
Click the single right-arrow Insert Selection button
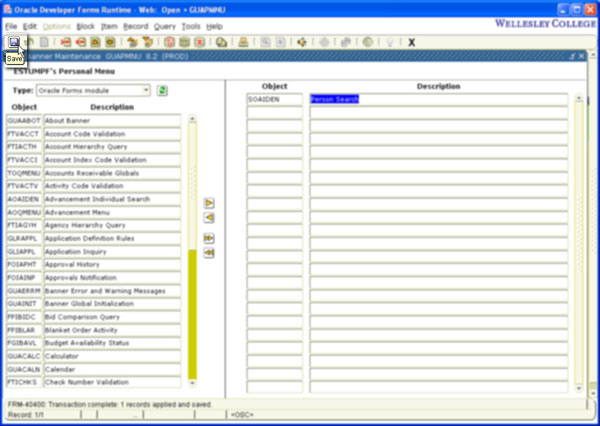[x=209, y=203]
